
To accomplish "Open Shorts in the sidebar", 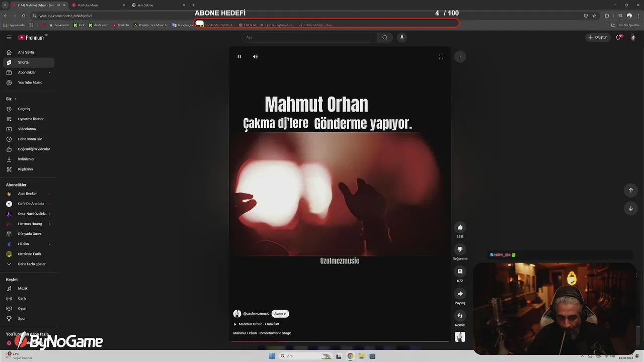I will [x=29, y=62].
